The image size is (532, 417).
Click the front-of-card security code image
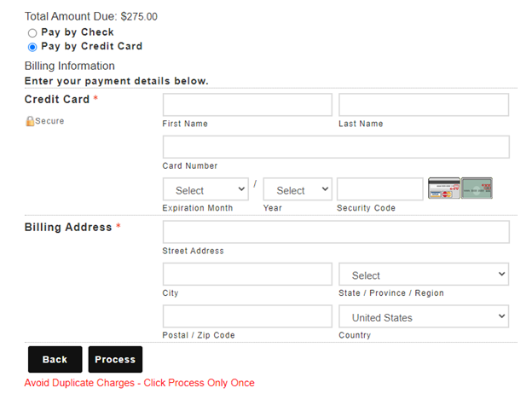[444, 188]
